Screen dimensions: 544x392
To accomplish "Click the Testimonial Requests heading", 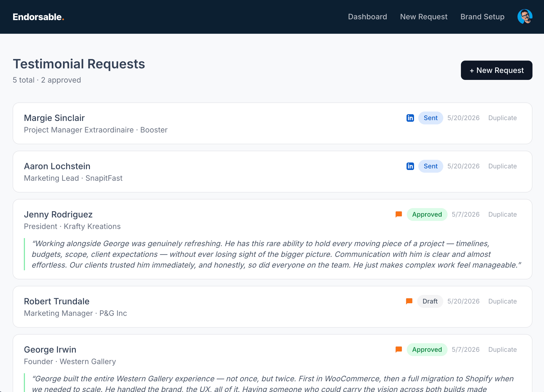I will point(79,64).
